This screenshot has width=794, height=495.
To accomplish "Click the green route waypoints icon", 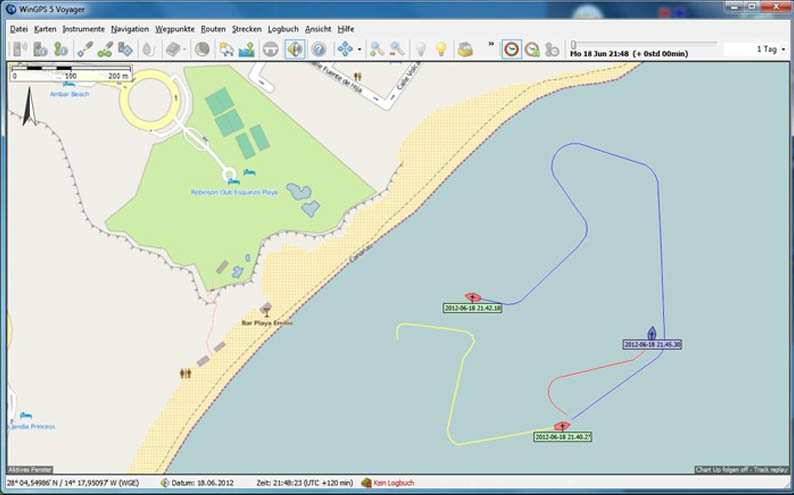I will 105,49.
